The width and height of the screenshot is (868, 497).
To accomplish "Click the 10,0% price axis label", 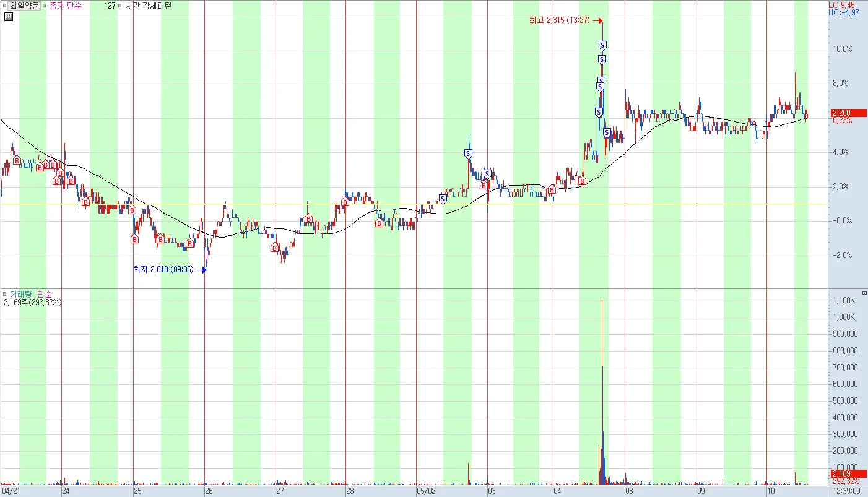I will 843,49.
